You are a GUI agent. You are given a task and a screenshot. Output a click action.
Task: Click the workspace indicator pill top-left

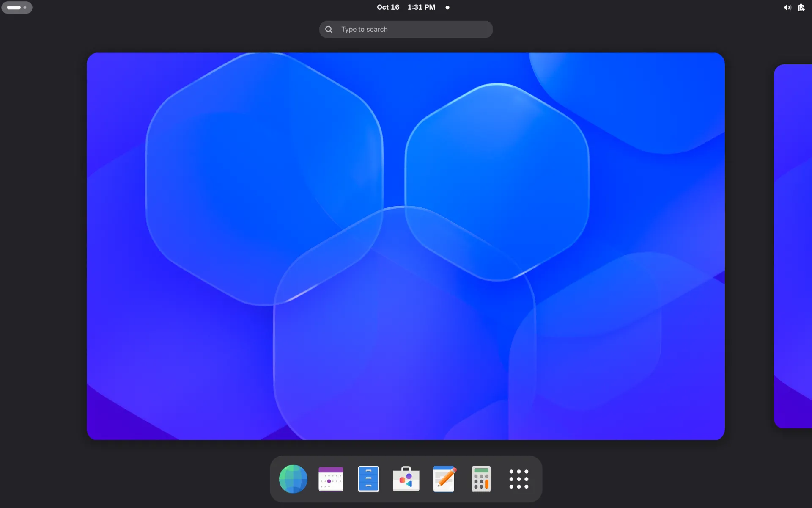coord(17,7)
